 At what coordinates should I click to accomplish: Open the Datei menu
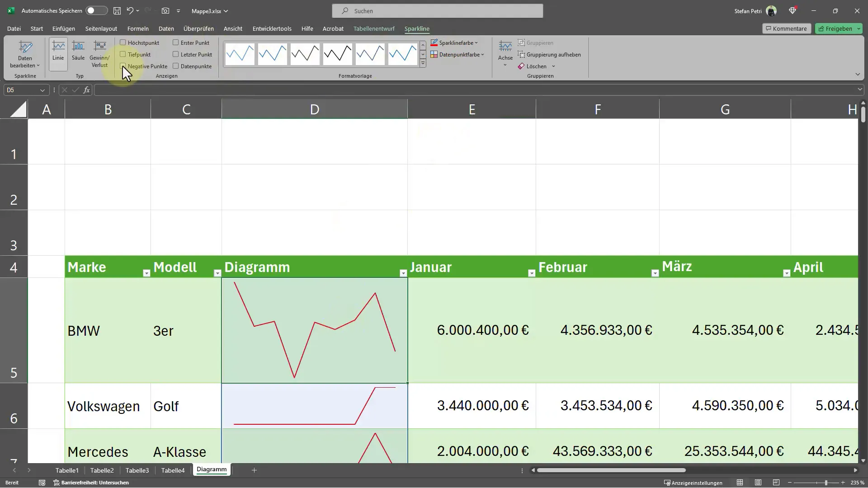pyautogui.click(x=14, y=28)
